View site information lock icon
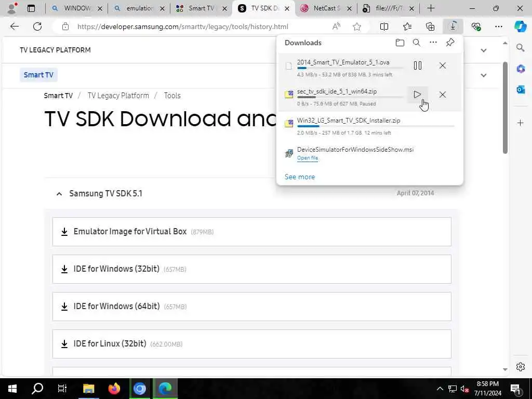Viewport: 532px width, 399px height. (65, 26)
